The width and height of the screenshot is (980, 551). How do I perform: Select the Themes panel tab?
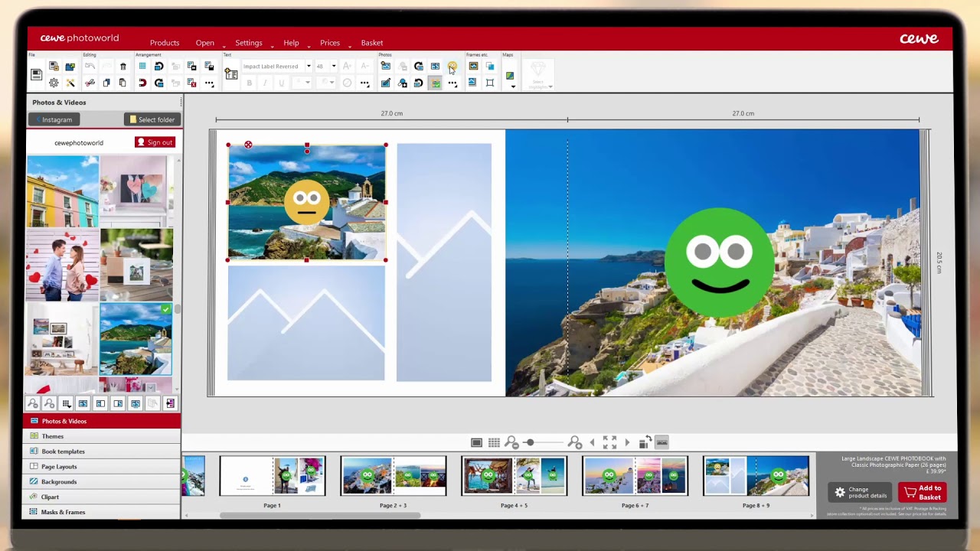pos(102,436)
